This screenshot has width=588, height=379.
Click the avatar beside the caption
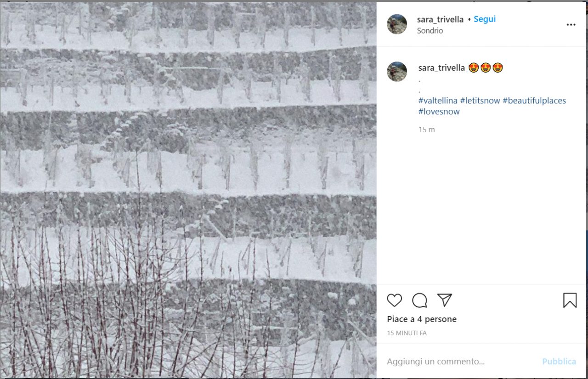click(x=397, y=72)
